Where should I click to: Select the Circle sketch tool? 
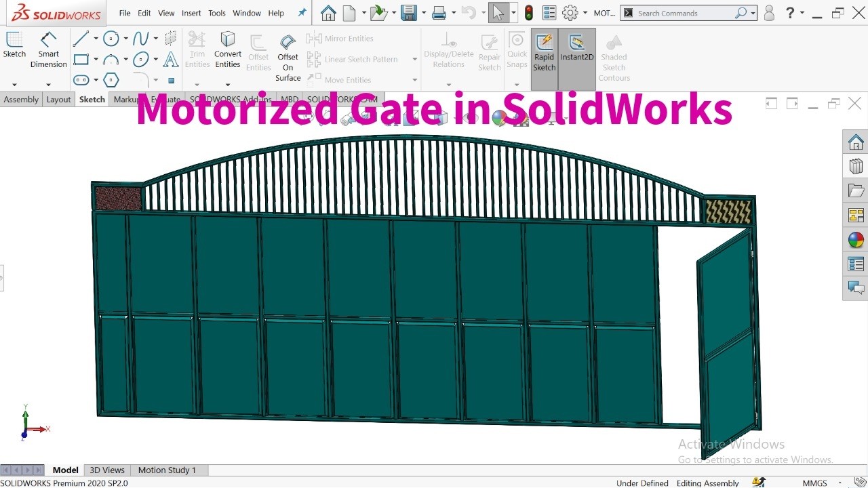[111, 39]
